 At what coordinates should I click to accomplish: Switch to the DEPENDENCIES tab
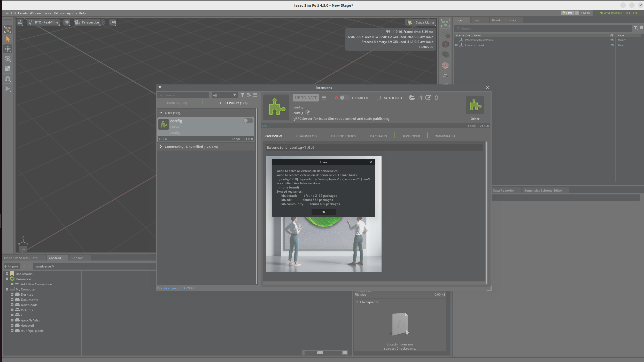[x=343, y=136]
